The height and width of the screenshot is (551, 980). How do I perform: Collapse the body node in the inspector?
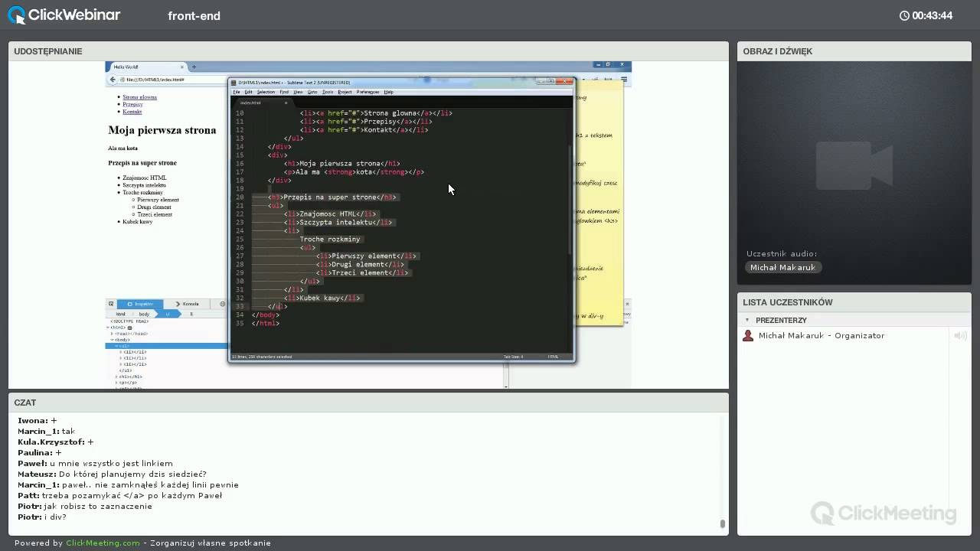coord(113,340)
